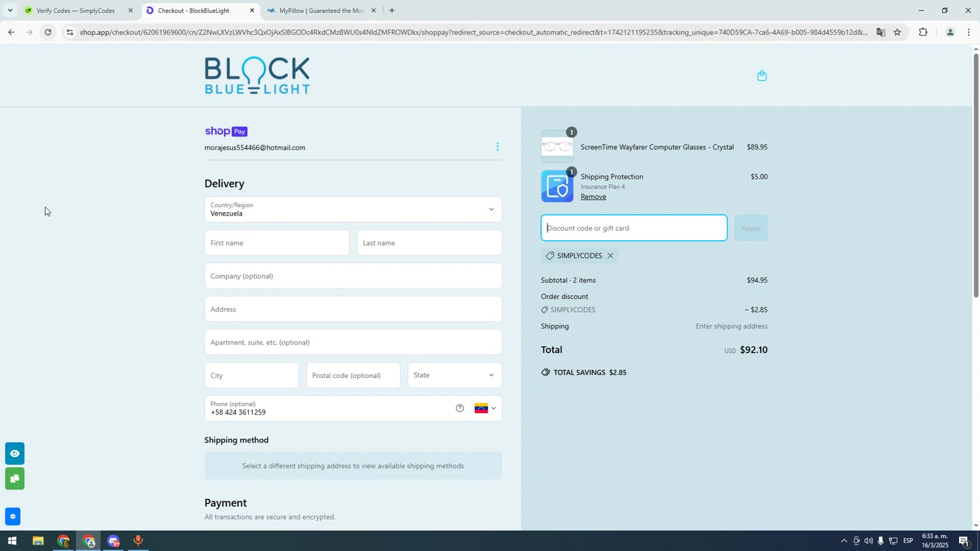Open the tab search dropdown arrow
The image size is (980, 551).
10,10
